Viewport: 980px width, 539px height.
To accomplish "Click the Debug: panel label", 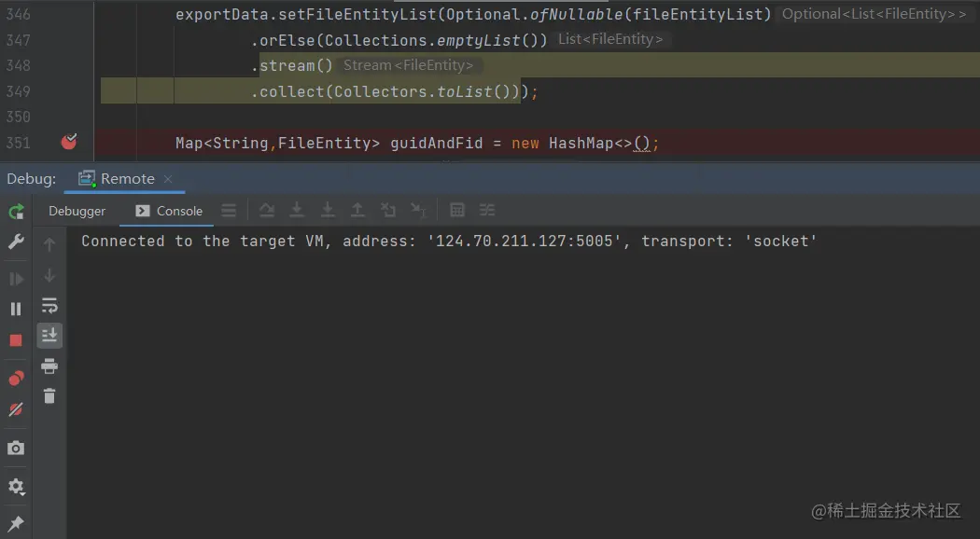I will coord(31,179).
